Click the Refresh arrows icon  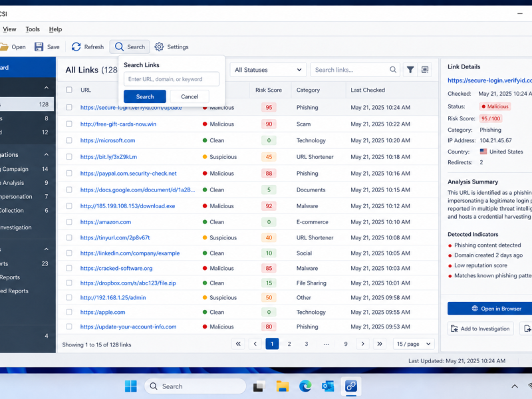[76, 47]
